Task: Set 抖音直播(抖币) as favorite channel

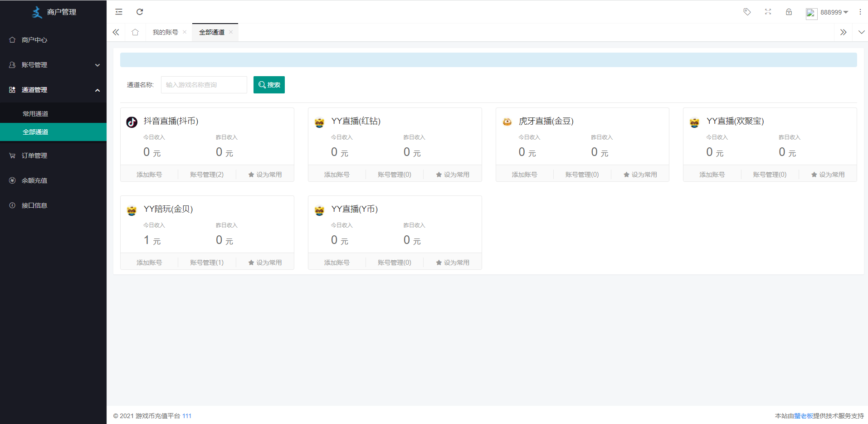Action: click(x=265, y=174)
